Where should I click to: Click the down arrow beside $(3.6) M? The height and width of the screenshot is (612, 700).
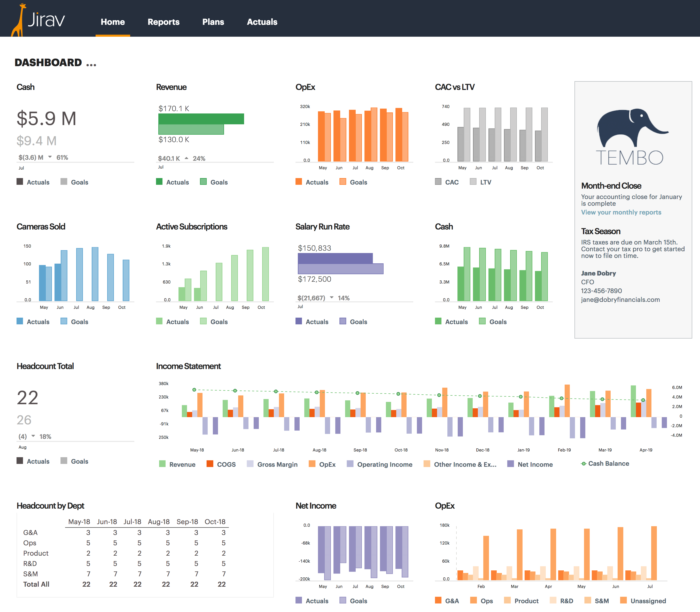click(x=50, y=157)
